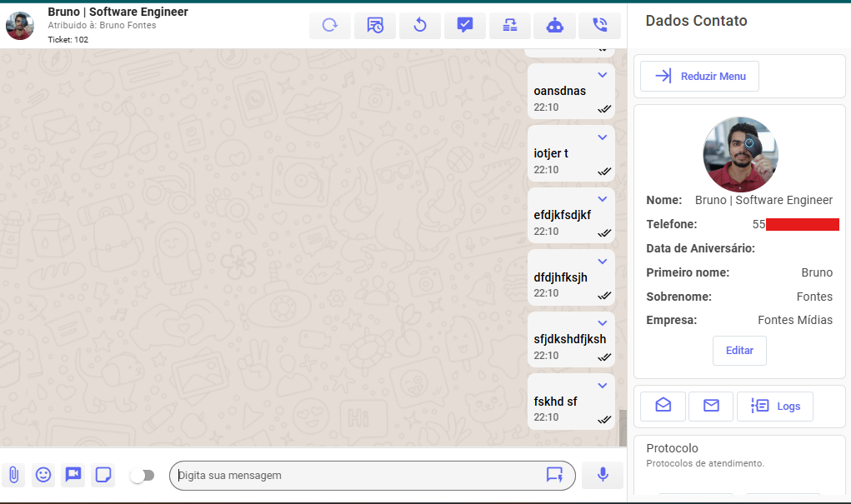
Task: Open the scheduled messages clock icon
Action: tap(375, 26)
